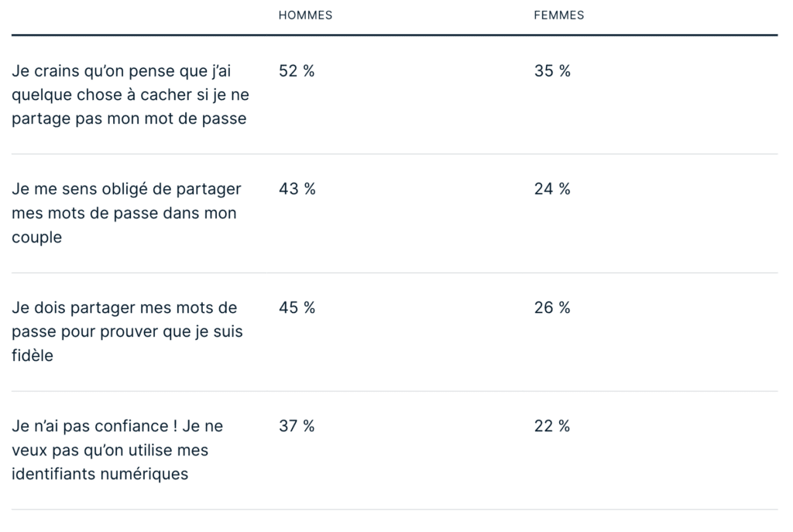This screenshot has width=793, height=532.
Task: Click the word "fidèle" in the third row
Action: [x=33, y=356]
